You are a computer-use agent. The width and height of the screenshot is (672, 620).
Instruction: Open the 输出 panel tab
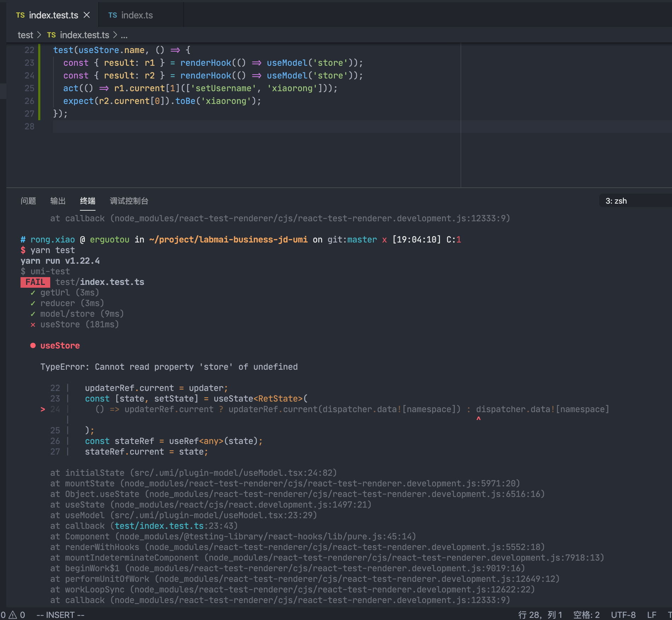(58, 201)
